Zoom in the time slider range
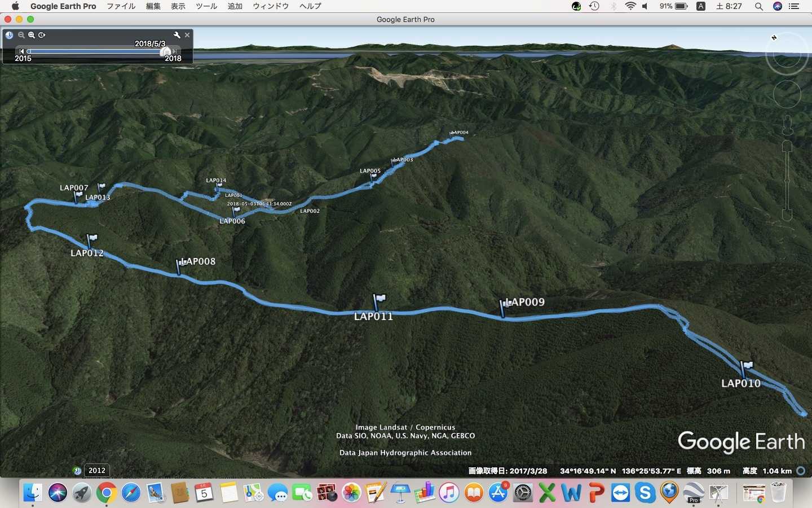 click(x=32, y=35)
